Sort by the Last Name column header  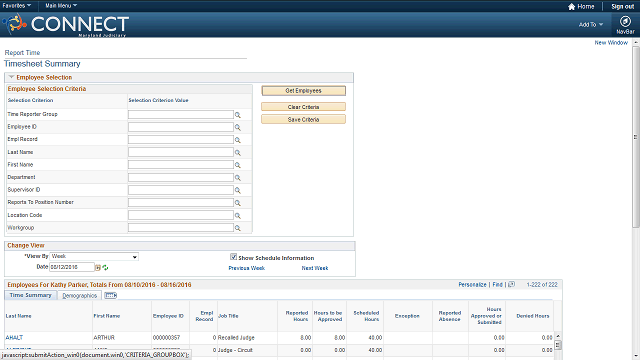[x=18, y=316]
